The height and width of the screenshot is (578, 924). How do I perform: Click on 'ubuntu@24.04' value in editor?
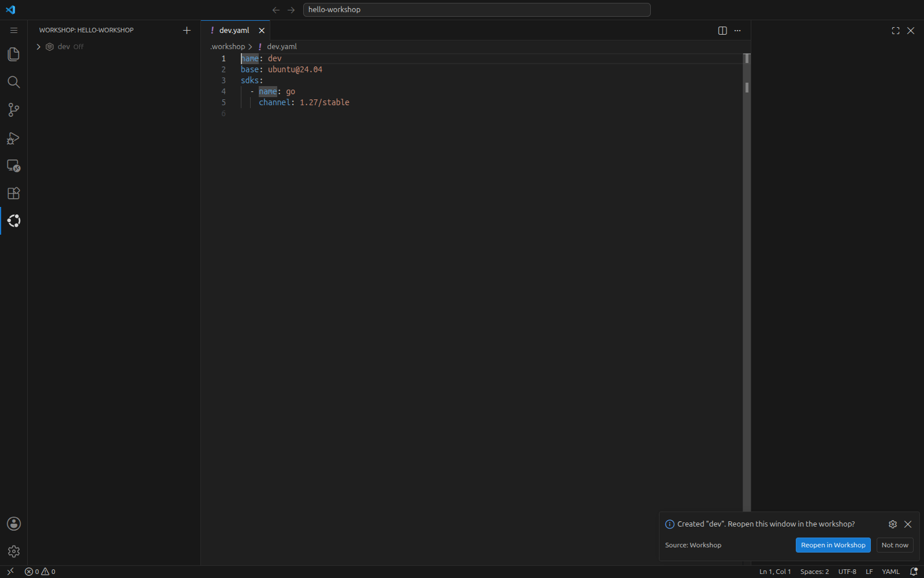tap(295, 69)
